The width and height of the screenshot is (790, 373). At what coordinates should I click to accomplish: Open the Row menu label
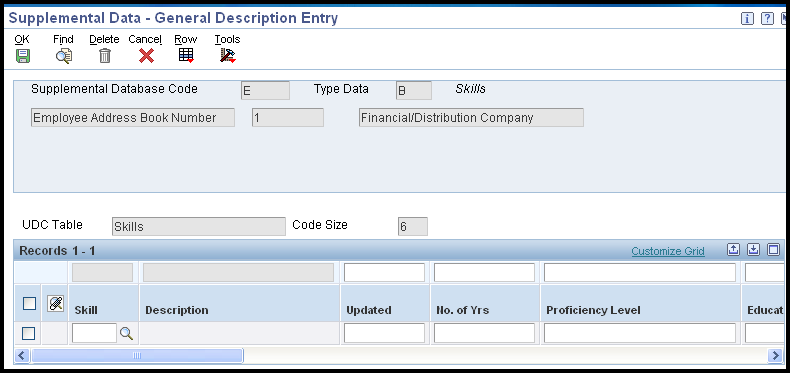(x=186, y=39)
